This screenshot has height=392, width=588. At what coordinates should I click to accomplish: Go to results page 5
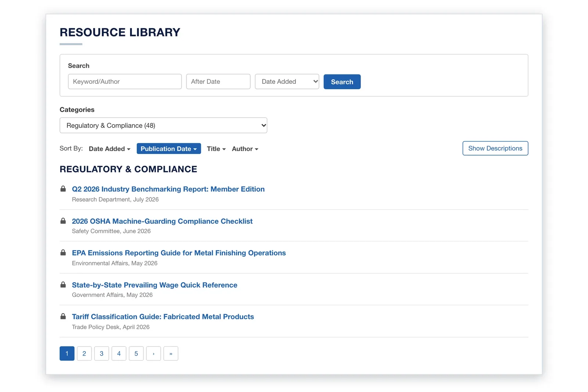[x=136, y=353]
